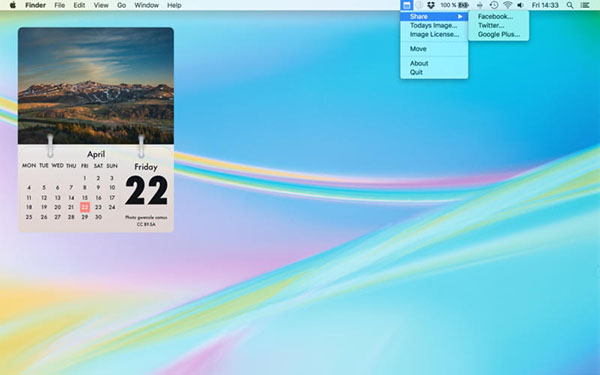The width and height of the screenshot is (600, 375).
Task: Open the Notification Center icon
Action: (585, 5)
